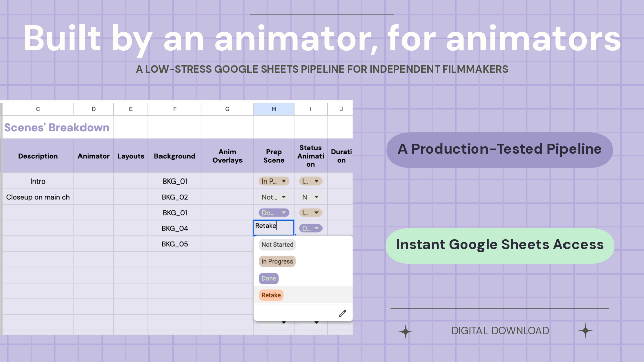Choose the purple Done option

point(269,278)
